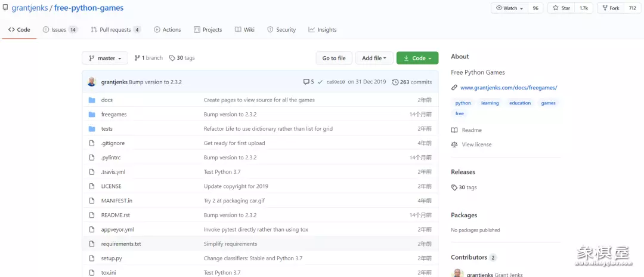Open the green Code download dropdown

pyautogui.click(x=417, y=58)
